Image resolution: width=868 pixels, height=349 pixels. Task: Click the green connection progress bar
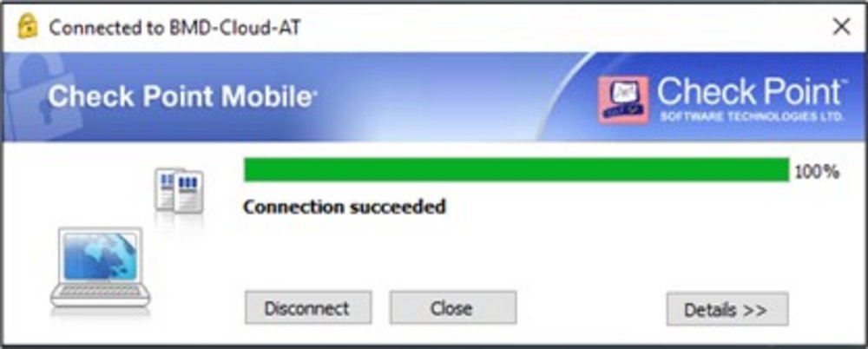[x=516, y=169]
